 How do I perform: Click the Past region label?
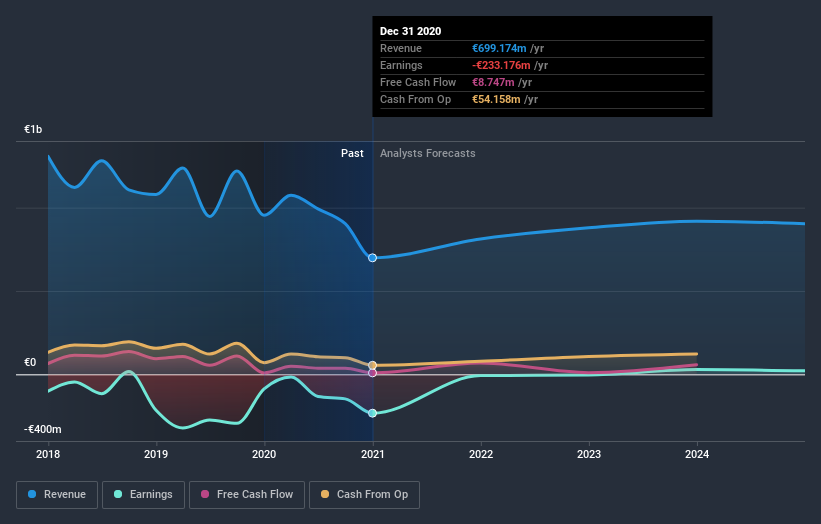coord(352,153)
